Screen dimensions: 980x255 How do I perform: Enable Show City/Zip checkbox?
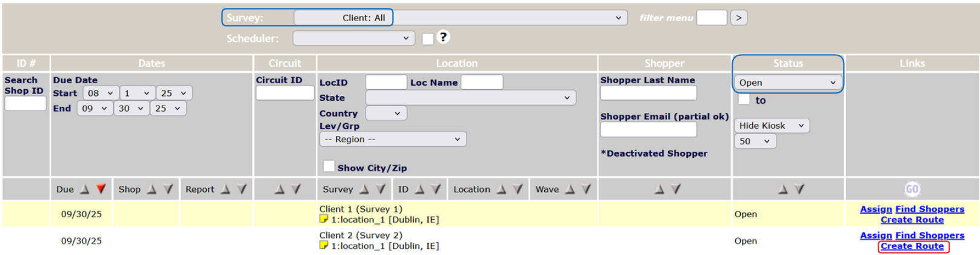pos(329,166)
